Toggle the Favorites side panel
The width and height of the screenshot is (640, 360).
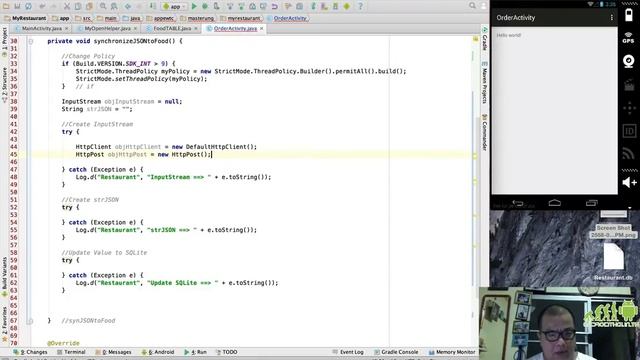click(4, 324)
